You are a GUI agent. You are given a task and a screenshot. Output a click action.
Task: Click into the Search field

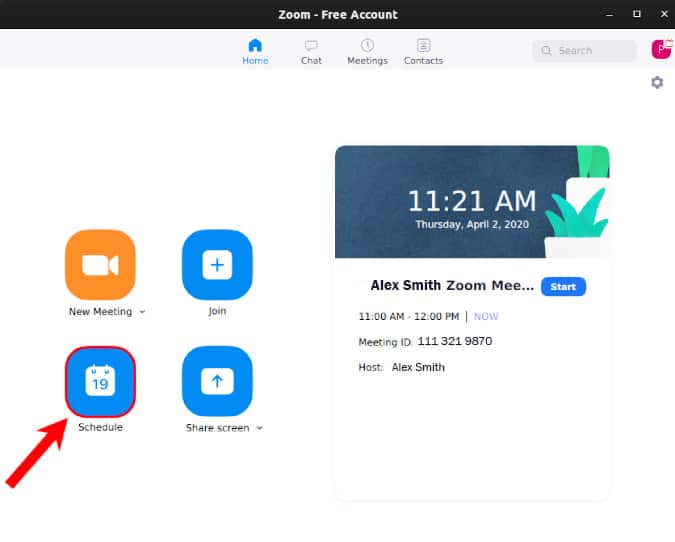tap(585, 50)
